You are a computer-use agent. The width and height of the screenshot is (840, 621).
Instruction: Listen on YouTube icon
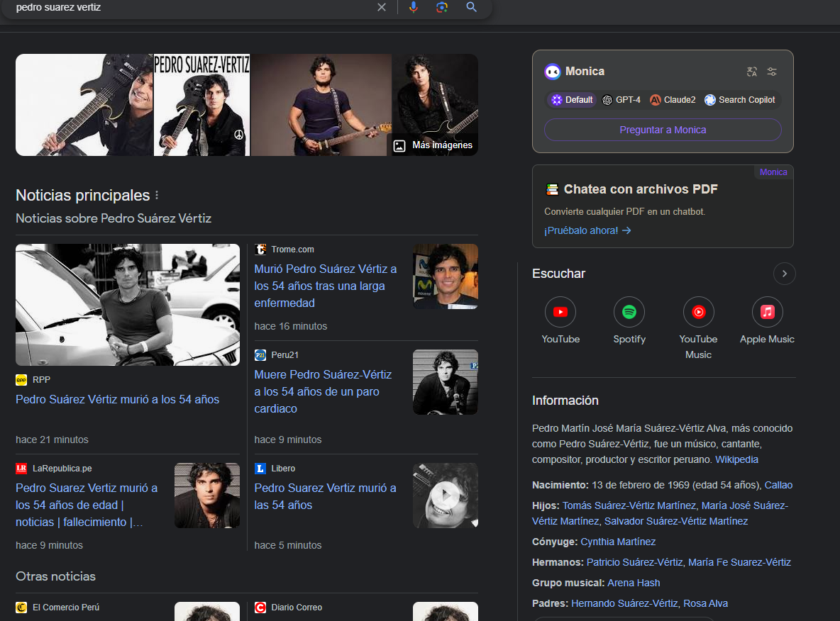pyautogui.click(x=560, y=312)
